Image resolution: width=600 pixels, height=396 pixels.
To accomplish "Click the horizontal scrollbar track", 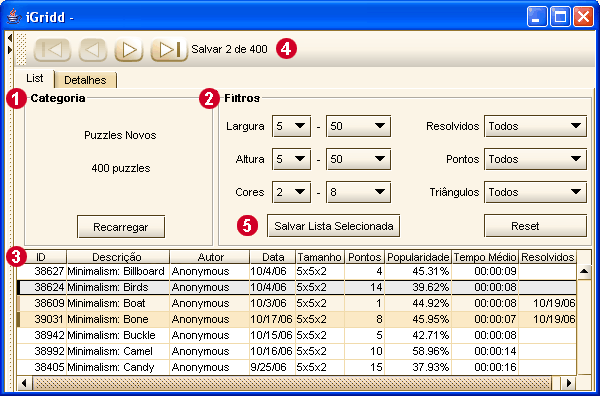I will point(292,383).
